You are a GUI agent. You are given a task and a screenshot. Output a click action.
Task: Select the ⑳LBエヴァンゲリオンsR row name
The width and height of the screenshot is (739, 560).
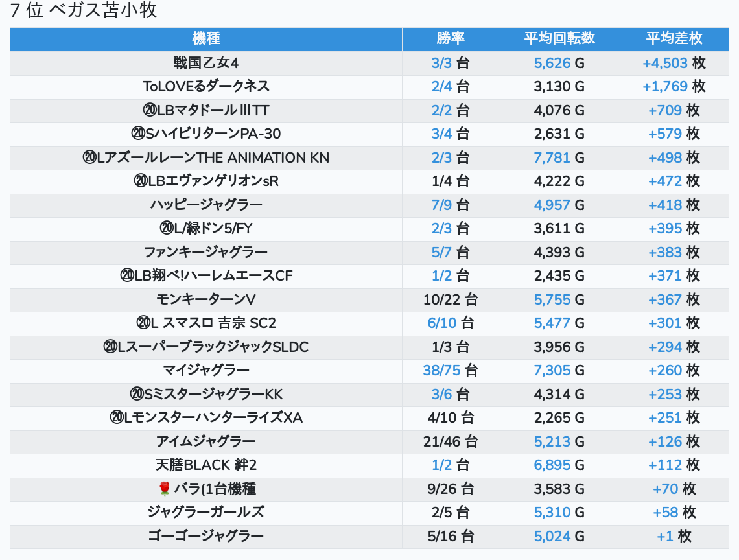pos(206,181)
